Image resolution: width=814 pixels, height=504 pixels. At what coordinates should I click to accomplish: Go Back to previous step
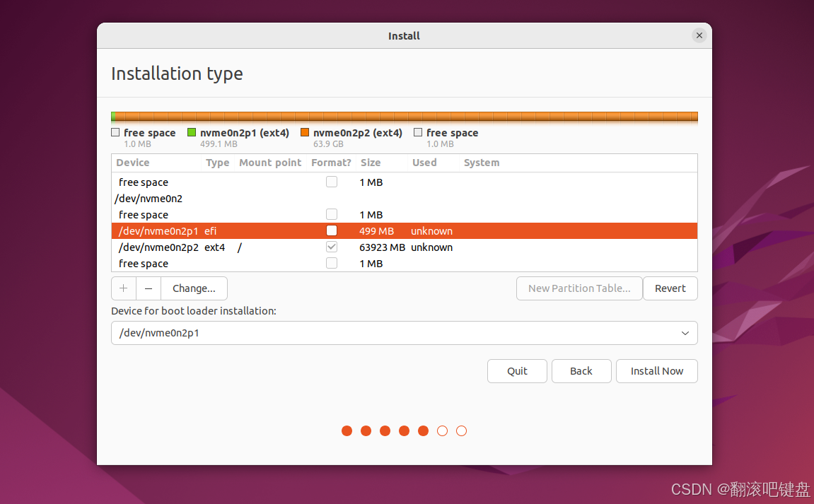point(581,371)
